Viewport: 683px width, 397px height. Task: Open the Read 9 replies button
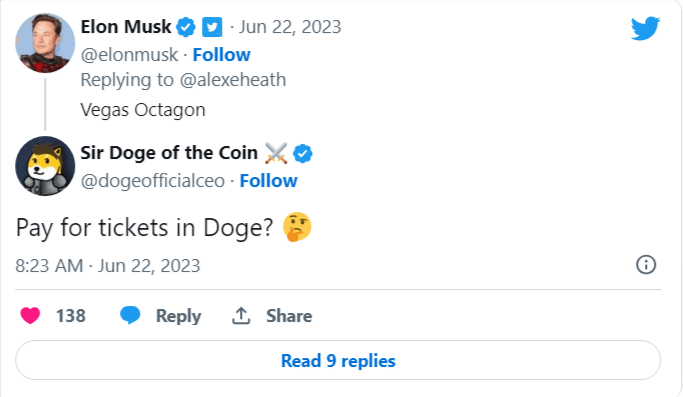click(x=338, y=360)
